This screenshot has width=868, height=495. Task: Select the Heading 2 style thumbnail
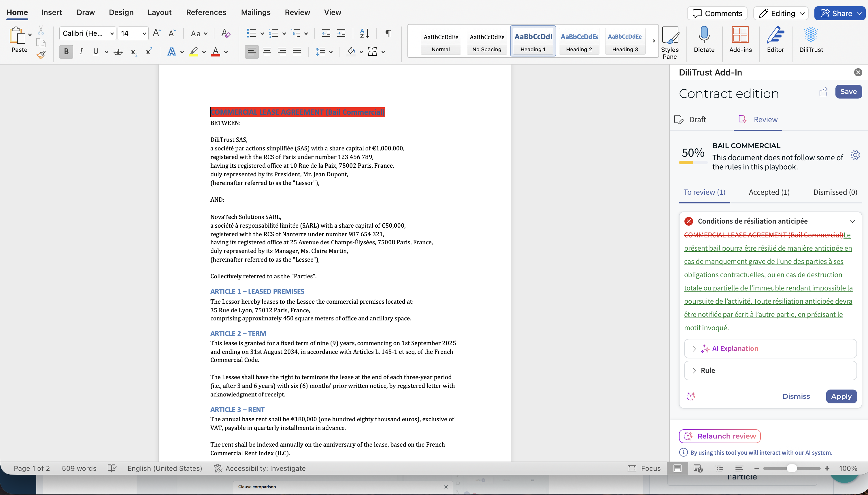coord(579,41)
